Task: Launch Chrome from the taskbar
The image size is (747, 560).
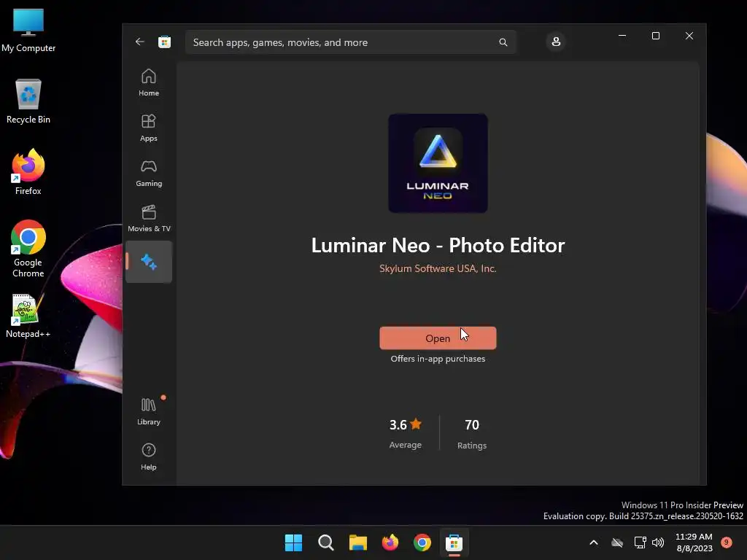Action: [422, 542]
